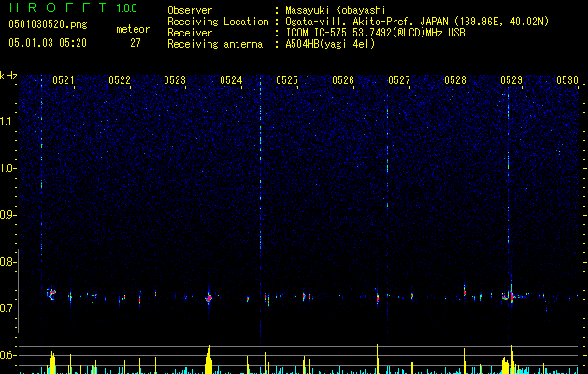Image resolution: width=588 pixels, height=374 pixels.
Task: Click the 0528 time marker
Action: tap(455, 80)
